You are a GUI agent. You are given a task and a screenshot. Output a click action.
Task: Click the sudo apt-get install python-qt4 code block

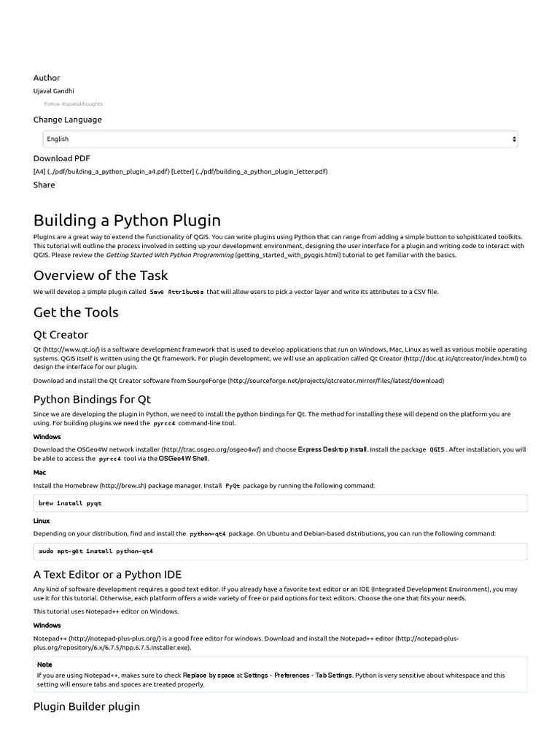281,551
